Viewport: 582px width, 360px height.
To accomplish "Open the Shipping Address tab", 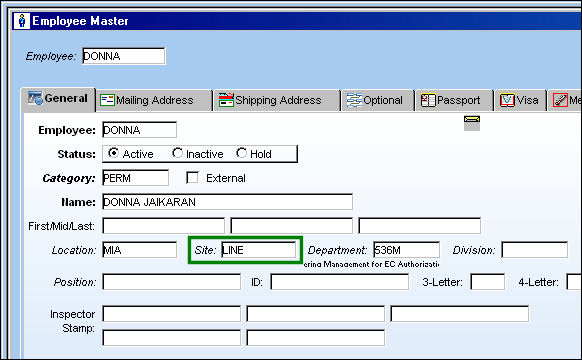I will [277, 100].
